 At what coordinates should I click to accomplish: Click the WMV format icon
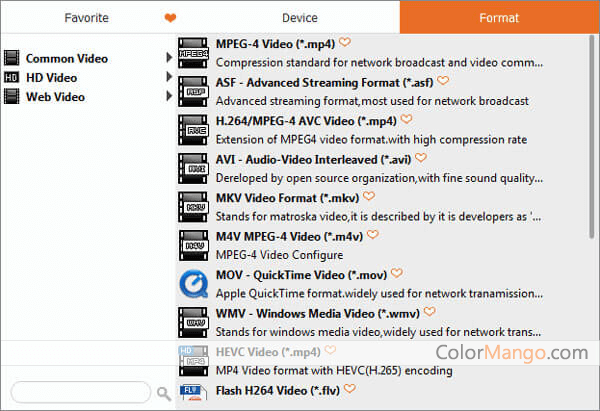click(x=193, y=323)
